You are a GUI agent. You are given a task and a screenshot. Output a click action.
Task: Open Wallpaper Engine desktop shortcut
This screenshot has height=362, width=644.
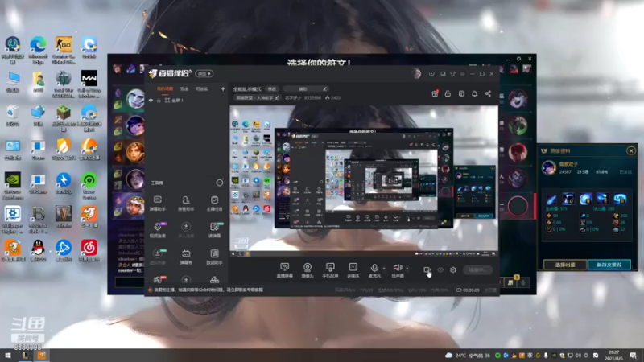[x=13, y=214]
